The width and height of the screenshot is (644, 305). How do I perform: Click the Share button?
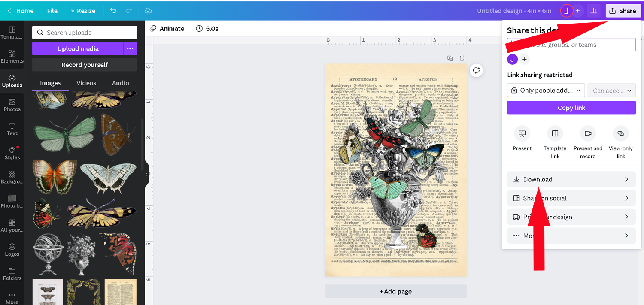pos(623,11)
